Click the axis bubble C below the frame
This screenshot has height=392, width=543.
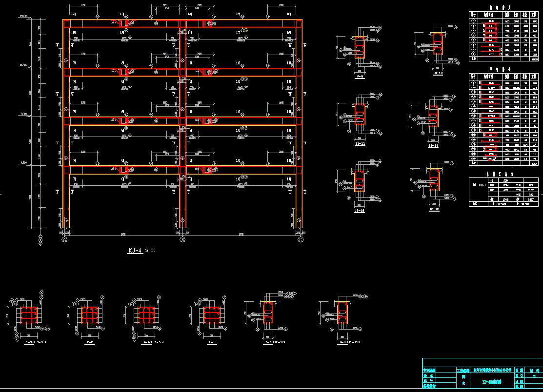click(301, 240)
